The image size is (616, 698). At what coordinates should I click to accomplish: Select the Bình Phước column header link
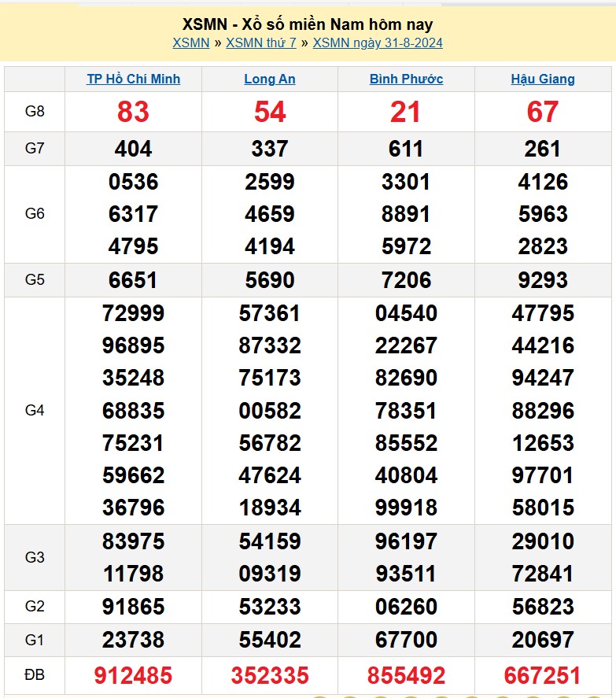point(406,79)
